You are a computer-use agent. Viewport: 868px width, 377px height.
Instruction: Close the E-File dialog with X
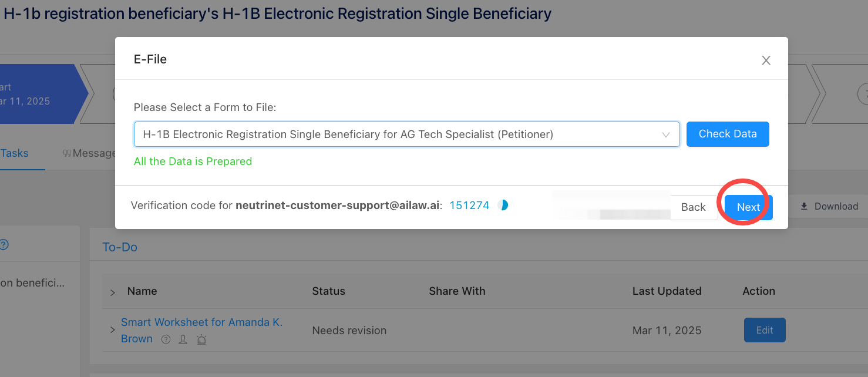coord(766,60)
